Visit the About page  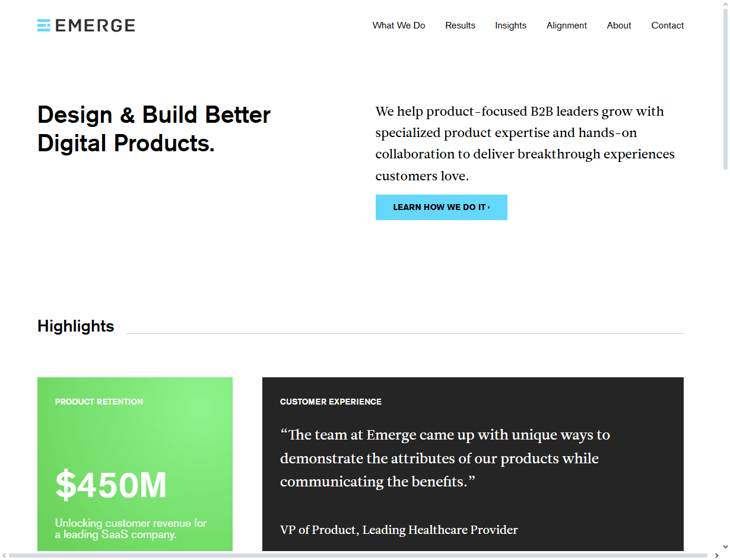pos(618,26)
